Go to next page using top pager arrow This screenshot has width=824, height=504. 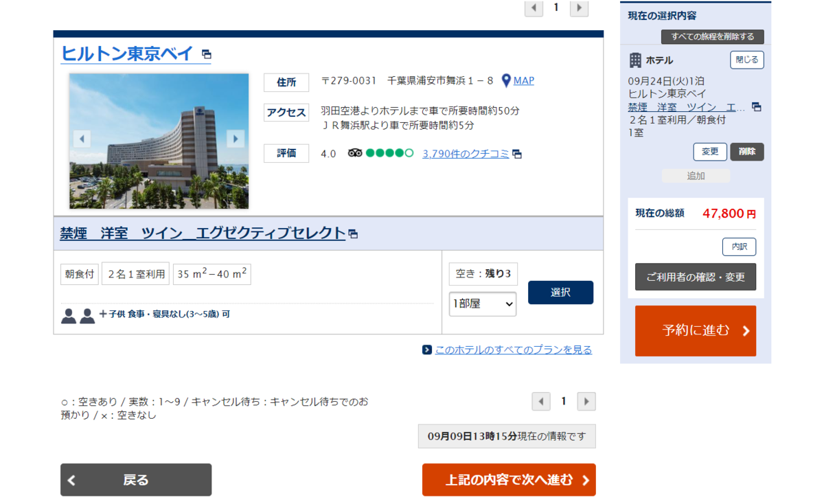pos(579,8)
